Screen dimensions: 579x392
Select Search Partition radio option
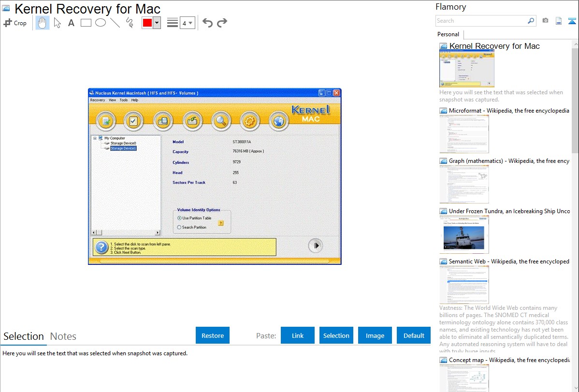[179, 228]
